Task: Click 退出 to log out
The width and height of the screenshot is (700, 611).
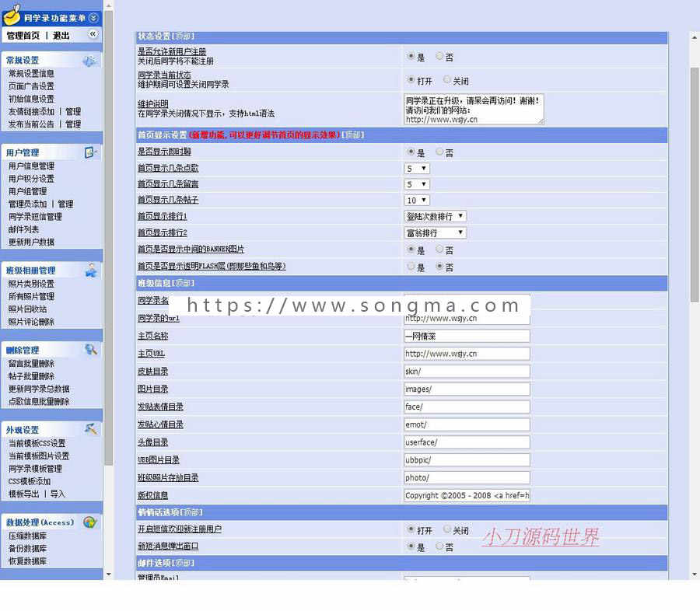Action: point(61,34)
